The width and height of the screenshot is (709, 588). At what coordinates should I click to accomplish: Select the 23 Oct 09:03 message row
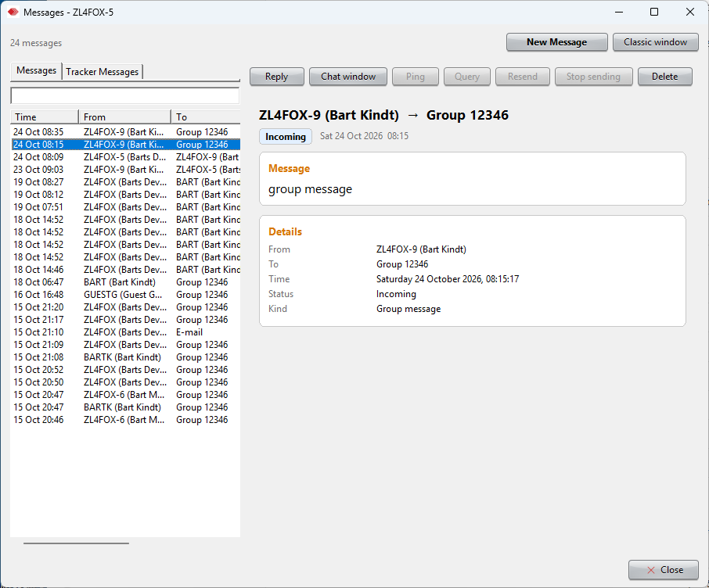(125, 170)
